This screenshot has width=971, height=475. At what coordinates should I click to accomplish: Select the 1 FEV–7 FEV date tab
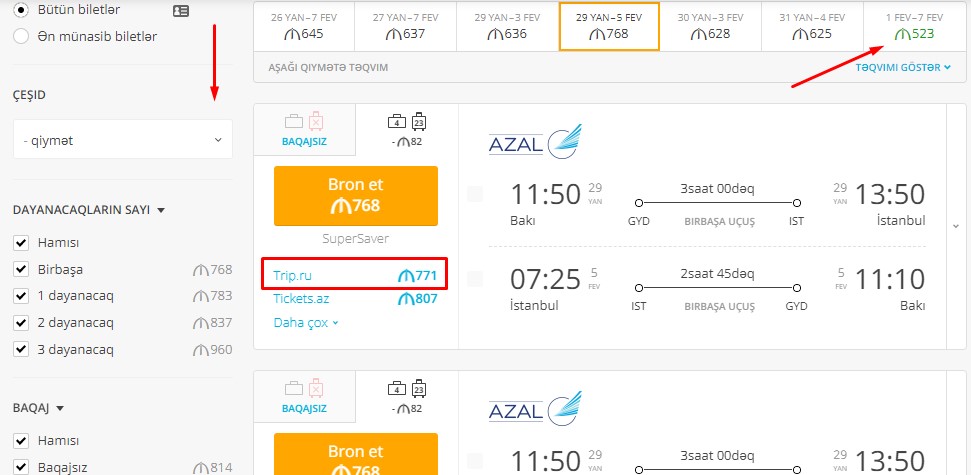pyautogui.click(x=914, y=27)
